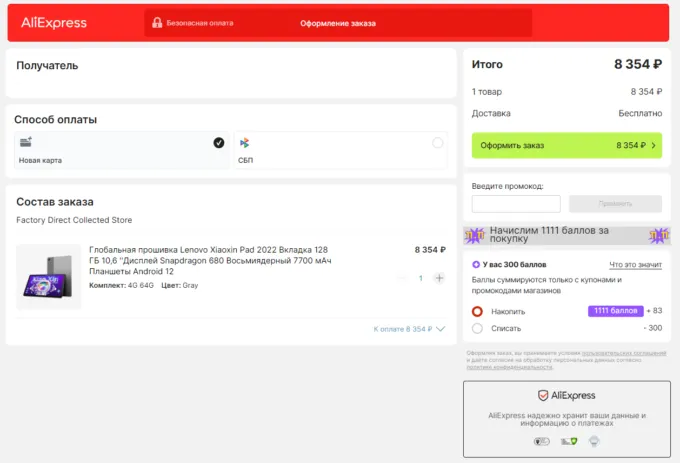Image resolution: width=680 pixels, height=463 pixels.
Task: Select the Накопить points option
Action: 477,311
